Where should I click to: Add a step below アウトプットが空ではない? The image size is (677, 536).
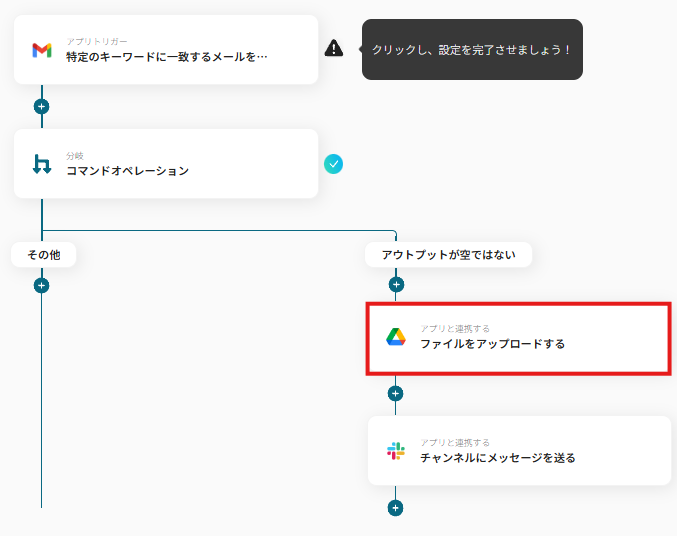tap(396, 285)
